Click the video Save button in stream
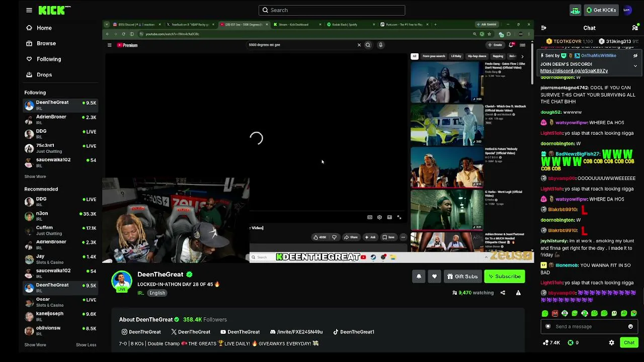The height and width of the screenshot is (362, 644). [x=388, y=237]
